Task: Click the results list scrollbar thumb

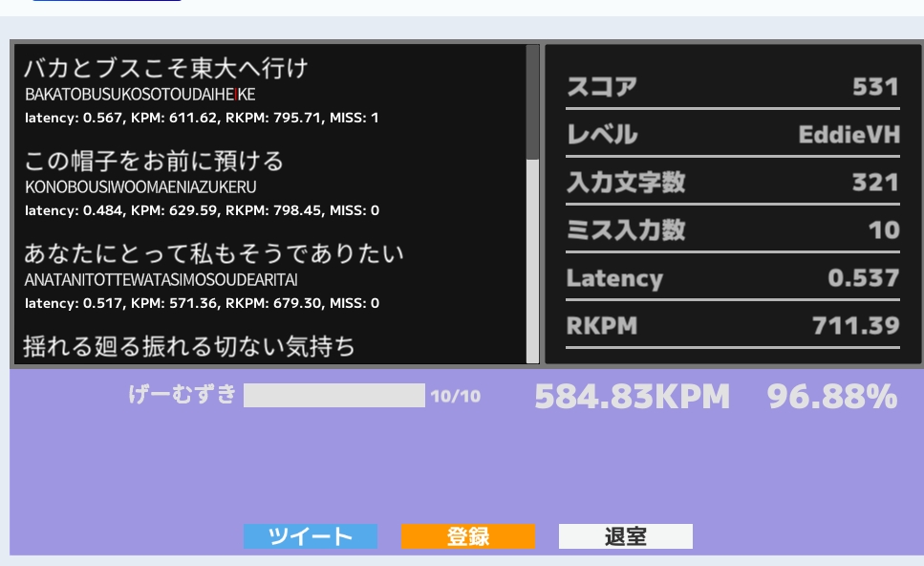Action: pos(532,102)
